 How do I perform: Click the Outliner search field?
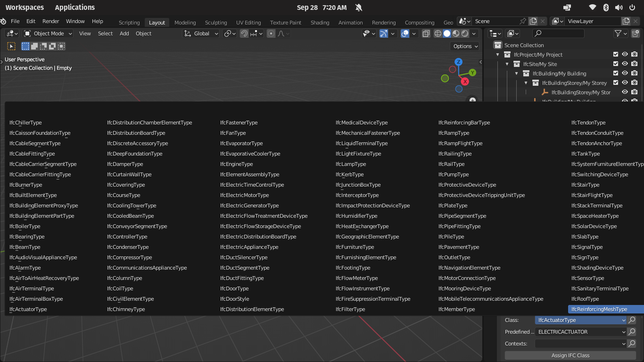tap(559, 33)
